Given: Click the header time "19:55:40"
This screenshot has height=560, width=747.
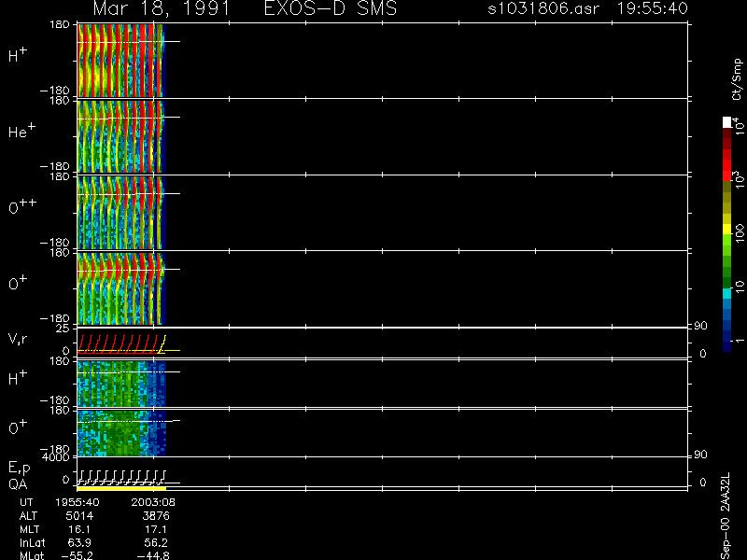Looking at the screenshot, I should point(652,8).
